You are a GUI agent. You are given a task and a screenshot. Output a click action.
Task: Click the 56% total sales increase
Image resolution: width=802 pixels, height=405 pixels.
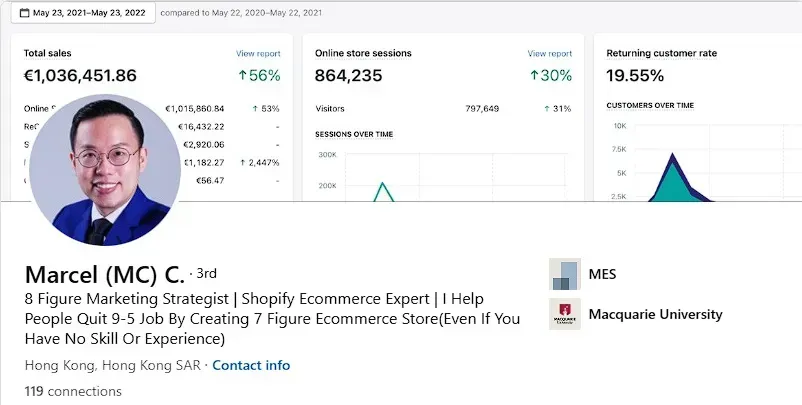[259, 76]
